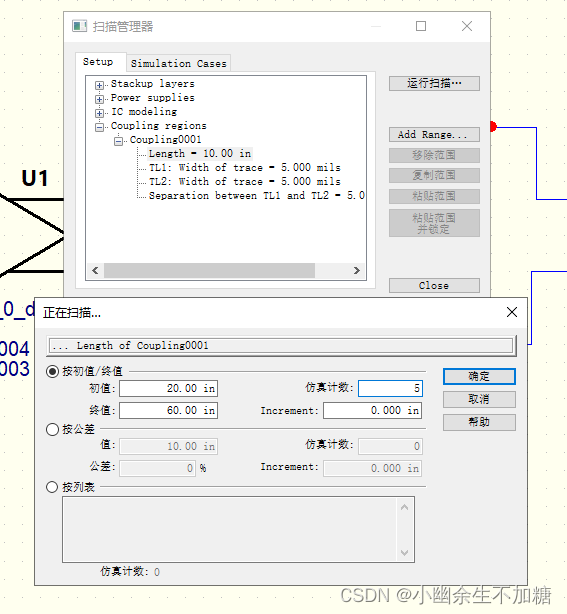The image size is (567, 614).
Task: Open the Simulation Cases tab
Action: pyautogui.click(x=179, y=63)
